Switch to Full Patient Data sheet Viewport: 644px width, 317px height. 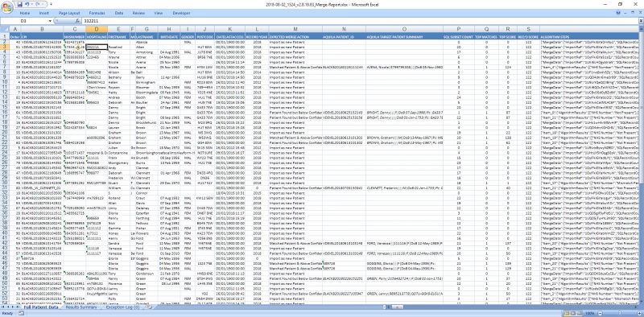tap(41, 307)
